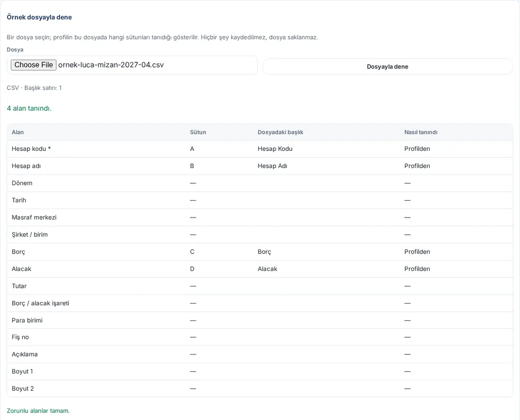Click the Zorunlu alanlar tamam message
This screenshot has width=520, height=420.
tap(38, 411)
